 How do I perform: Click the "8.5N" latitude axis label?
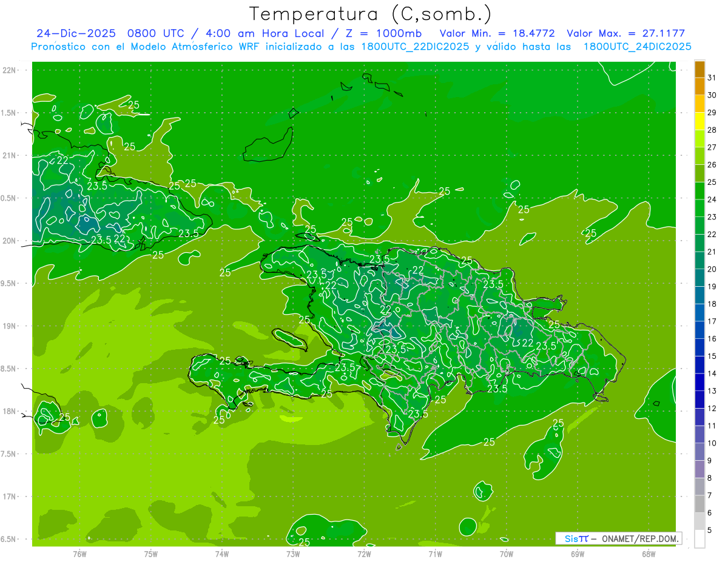tap(10, 369)
